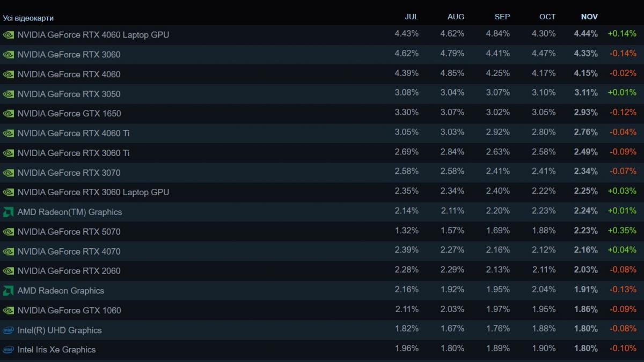644x362 pixels.
Task: Select the SEP column header
Action: click(x=502, y=17)
